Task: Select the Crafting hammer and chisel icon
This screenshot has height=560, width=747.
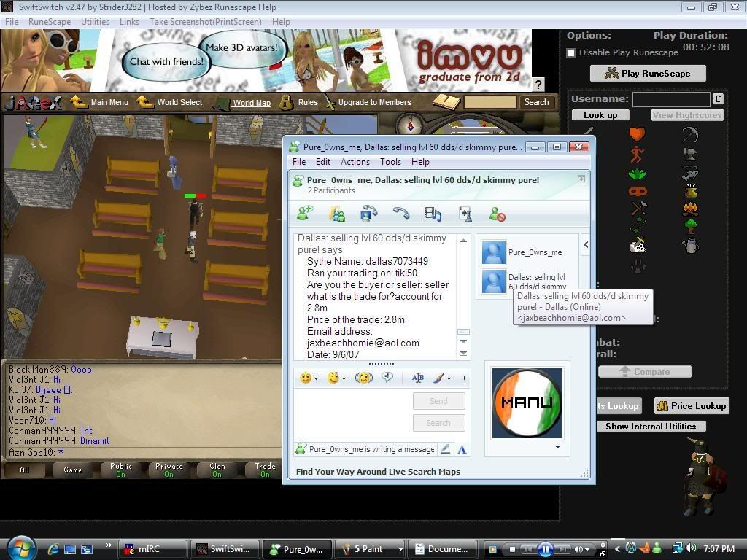Action: 638,208
